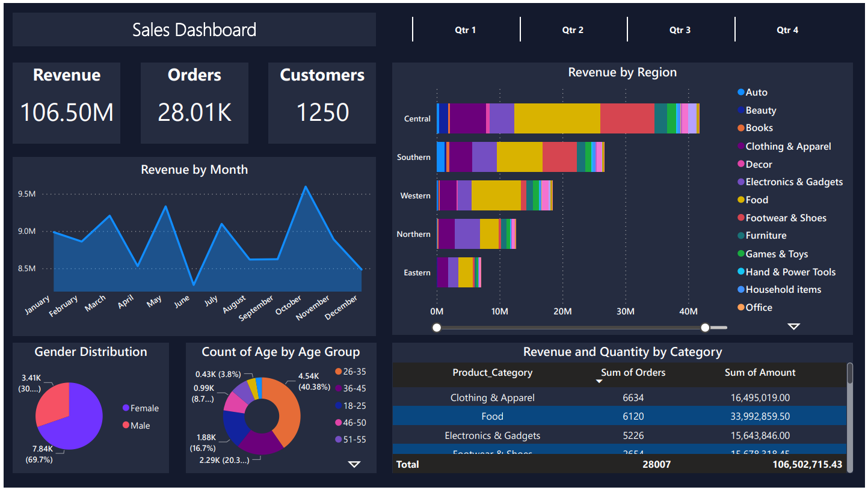The width and height of the screenshot is (868, 490).
Task: Select Clothing & Apparel in region legend
Action: [x=784, y=146]
